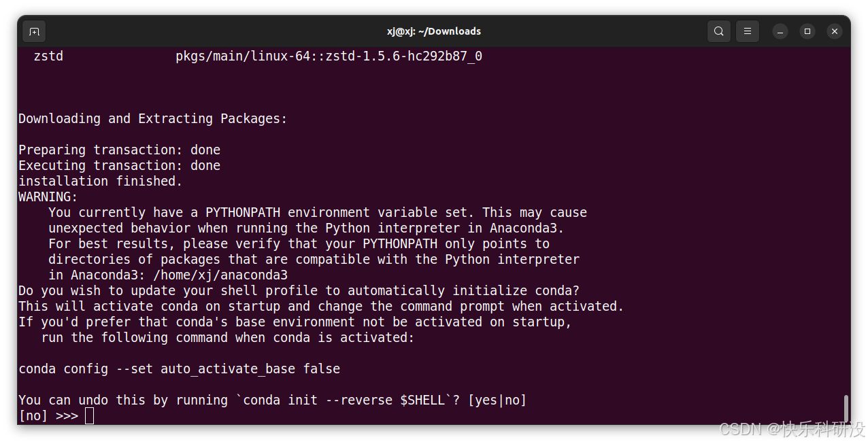Click the 'installation finished.' line

pyautogui.click(x=101, y=182)
